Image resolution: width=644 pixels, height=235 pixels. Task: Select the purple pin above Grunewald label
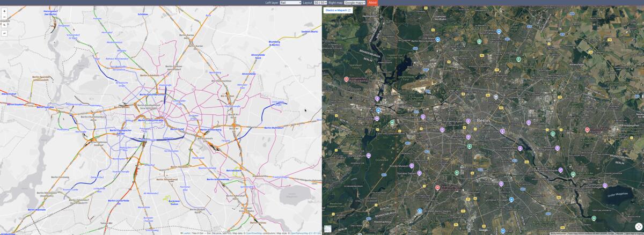pyautogui.click(x=369, y=156)
